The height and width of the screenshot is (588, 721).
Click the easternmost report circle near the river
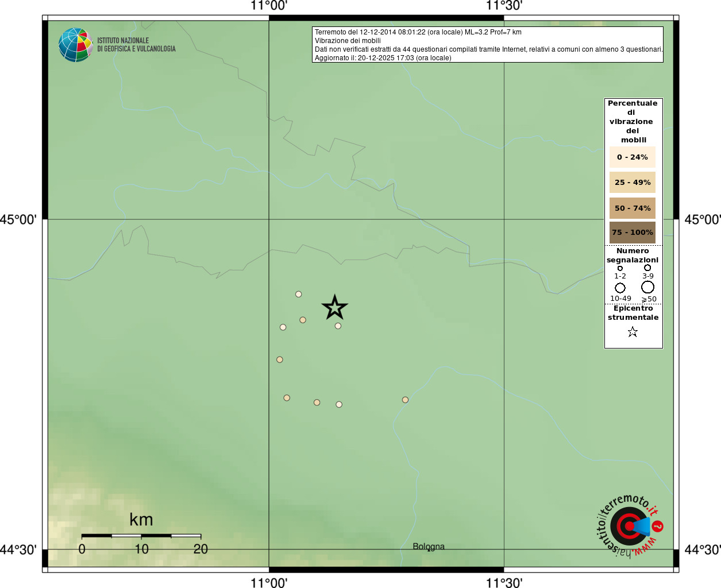405,400
